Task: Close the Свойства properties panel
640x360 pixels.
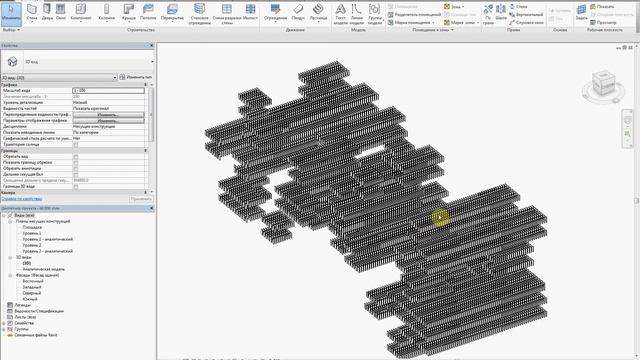Action: coord(151,45)
